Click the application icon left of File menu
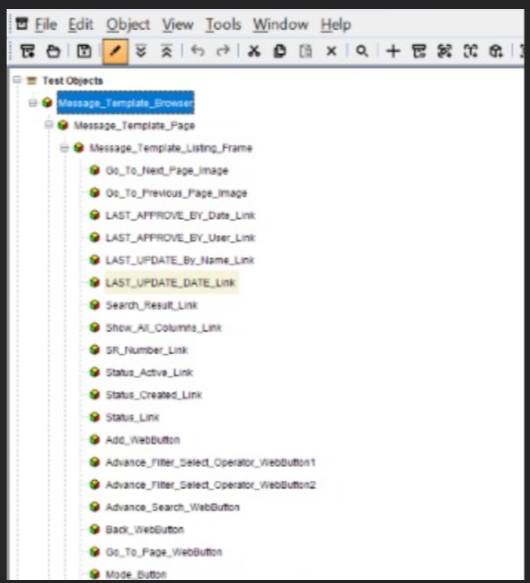 [22, 24]
